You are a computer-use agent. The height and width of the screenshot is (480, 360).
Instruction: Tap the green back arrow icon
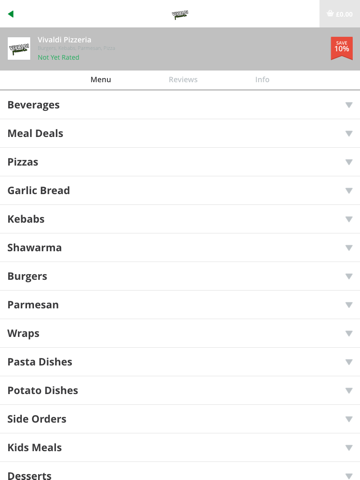pyautogui.click(x=11, y=14)
